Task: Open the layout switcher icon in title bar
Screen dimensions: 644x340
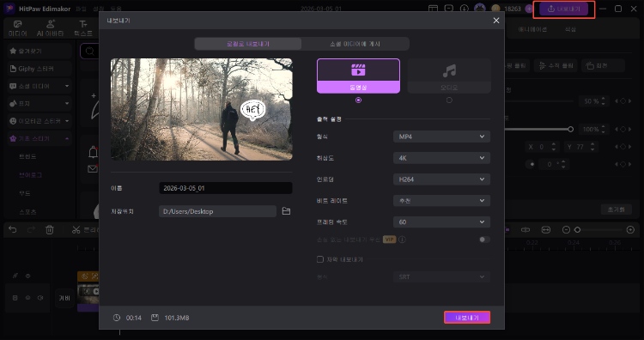Action: click(x=433, y=9)
